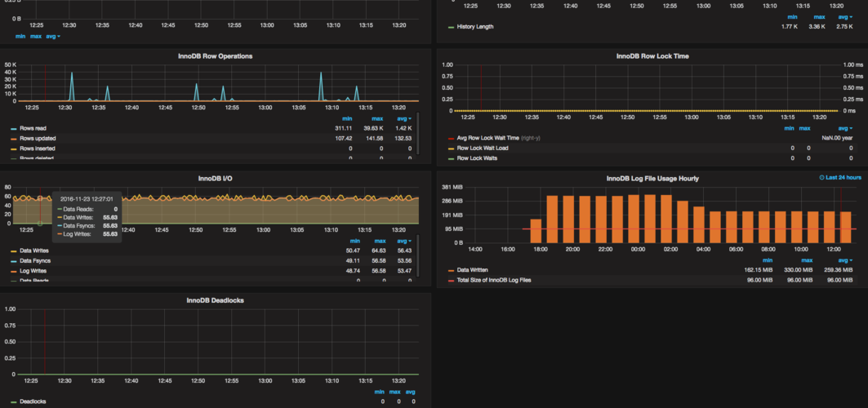
Task: Click the Data Fsyncs legend color icon
Action: point(14,261)
